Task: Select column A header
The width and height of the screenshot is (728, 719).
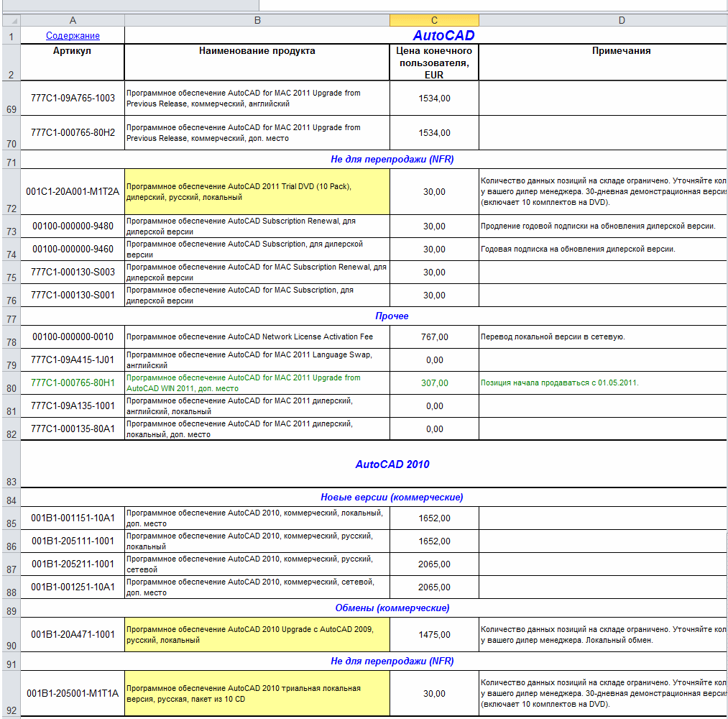Action: click(x=73, y=20)
